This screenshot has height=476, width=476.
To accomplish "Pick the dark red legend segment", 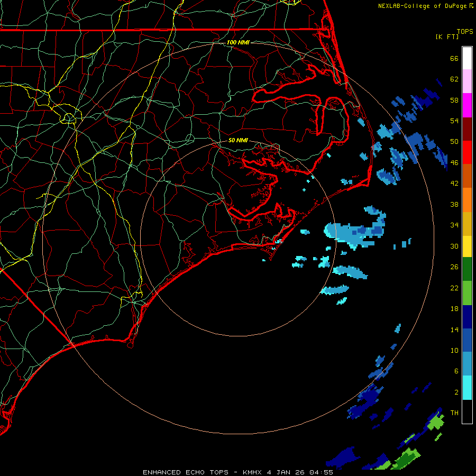I will [467, 129].
